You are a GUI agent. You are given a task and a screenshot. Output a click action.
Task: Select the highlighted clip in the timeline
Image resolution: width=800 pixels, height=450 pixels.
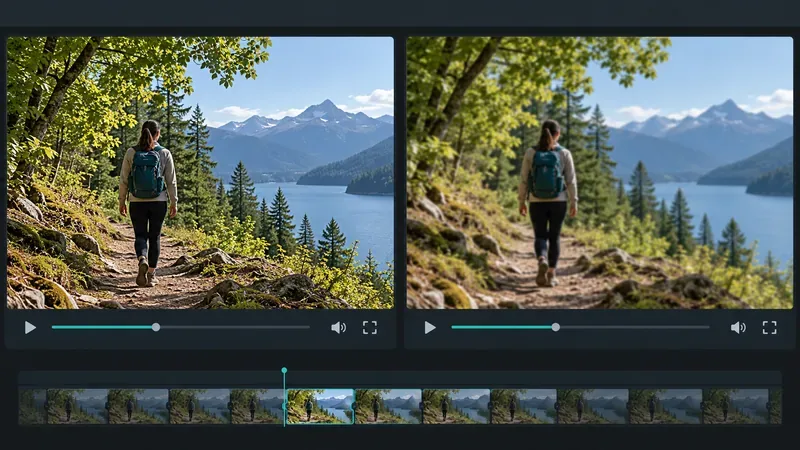pyautogui.click(x=320, y=406)
